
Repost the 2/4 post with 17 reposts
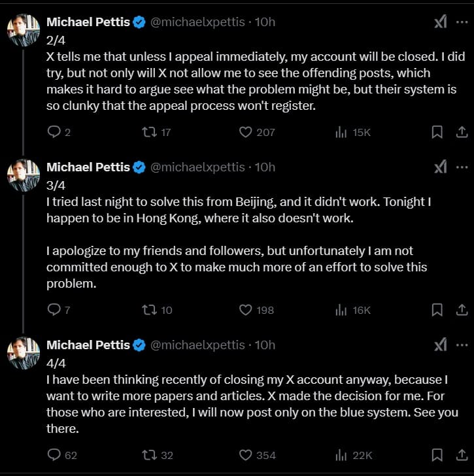[x=150, y=132]
